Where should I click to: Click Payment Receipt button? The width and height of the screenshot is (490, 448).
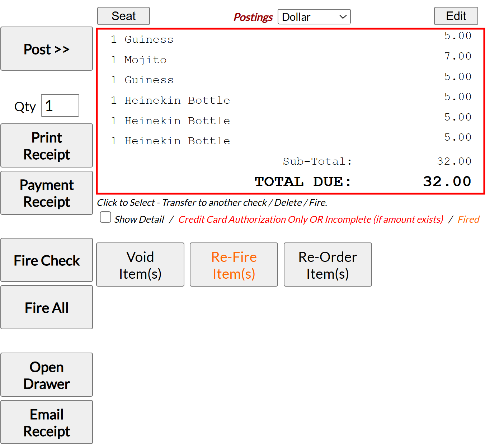(47, 193)
